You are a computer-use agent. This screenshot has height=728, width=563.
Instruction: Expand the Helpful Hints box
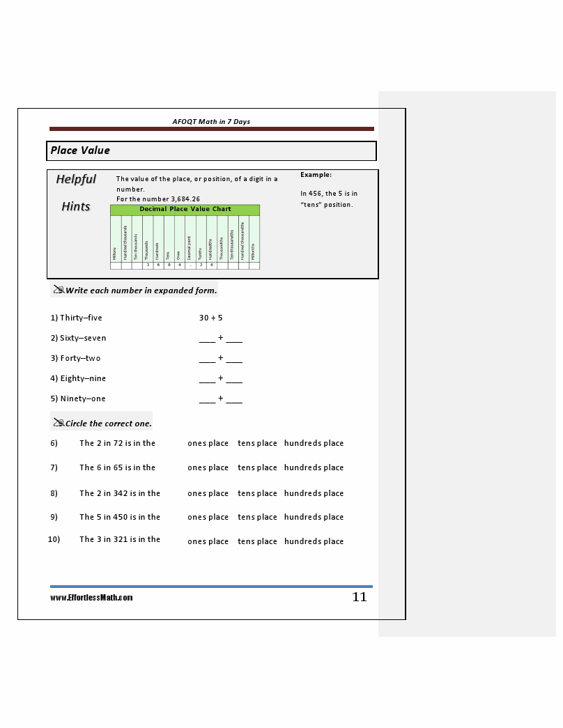76,192
